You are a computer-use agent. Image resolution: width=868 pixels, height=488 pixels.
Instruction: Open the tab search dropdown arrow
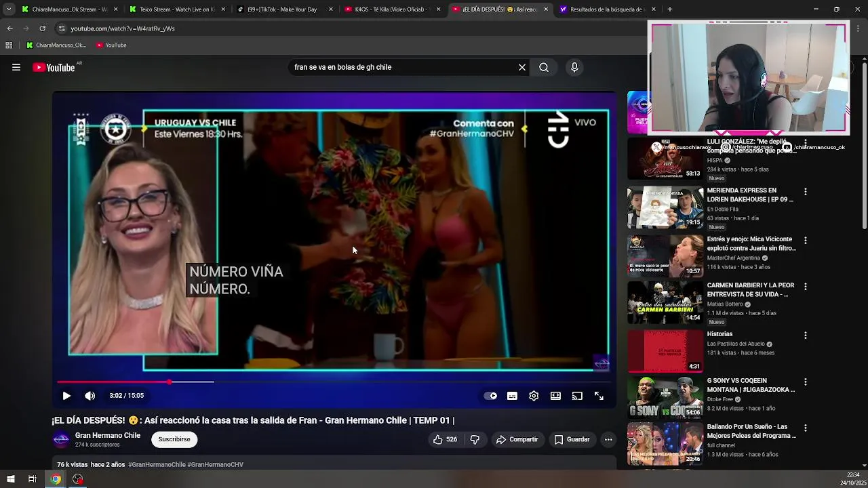click(x=9, y=9)
